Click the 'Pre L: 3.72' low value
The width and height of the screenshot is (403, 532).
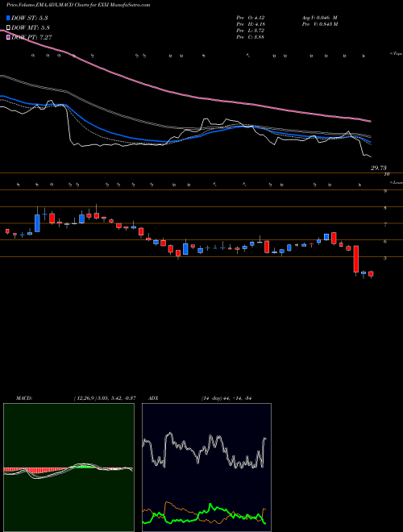click(251, 31)
